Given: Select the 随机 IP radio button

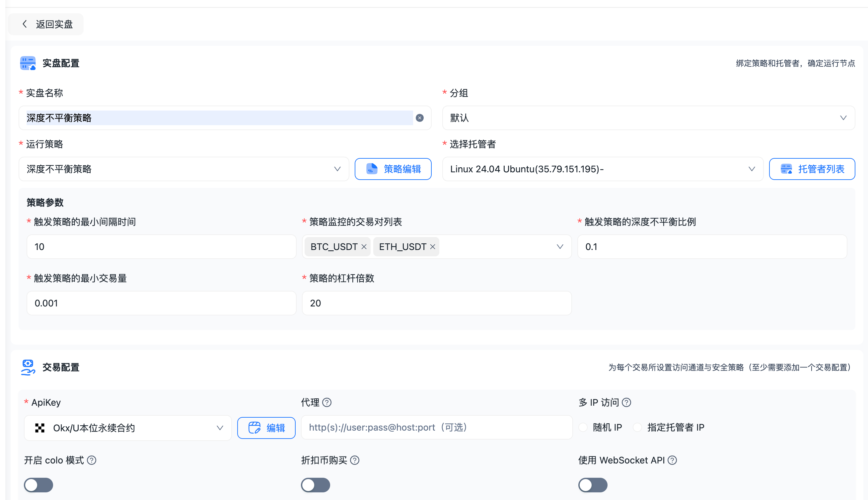Looking at the screenshot, I should pos(583,427).
